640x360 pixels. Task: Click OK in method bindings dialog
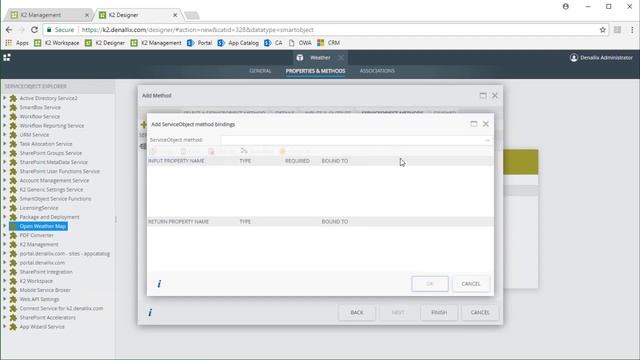[430, 284]
